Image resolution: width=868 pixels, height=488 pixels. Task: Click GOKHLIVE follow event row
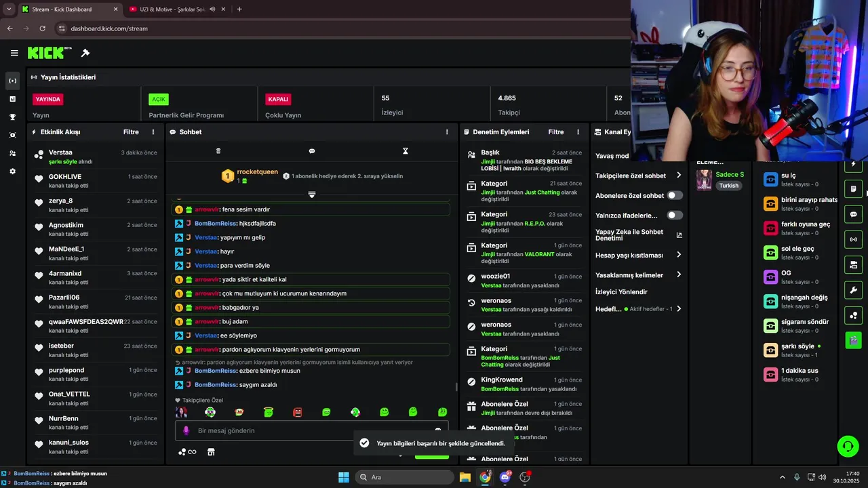[95, 180]
